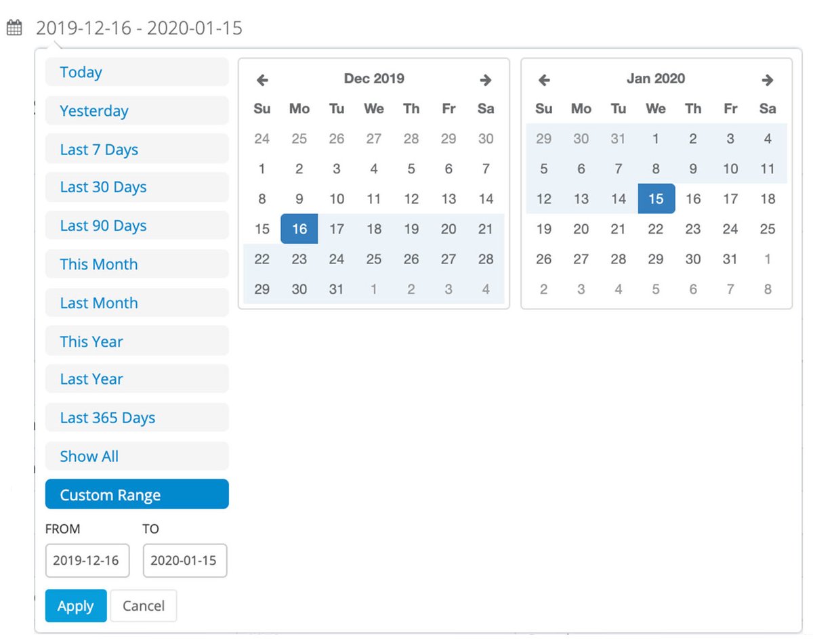Click the FROM date input field

[x=87, y=560]
